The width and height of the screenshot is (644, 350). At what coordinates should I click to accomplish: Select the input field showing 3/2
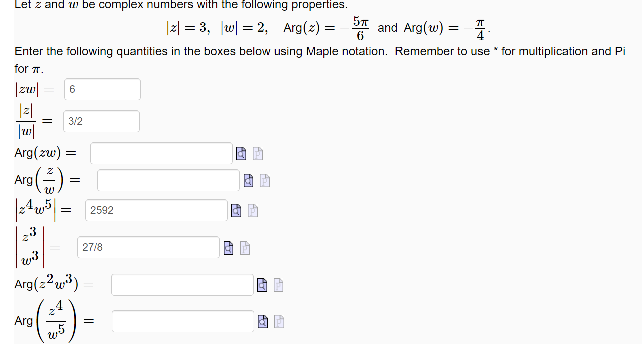click(x=101, y=121)
